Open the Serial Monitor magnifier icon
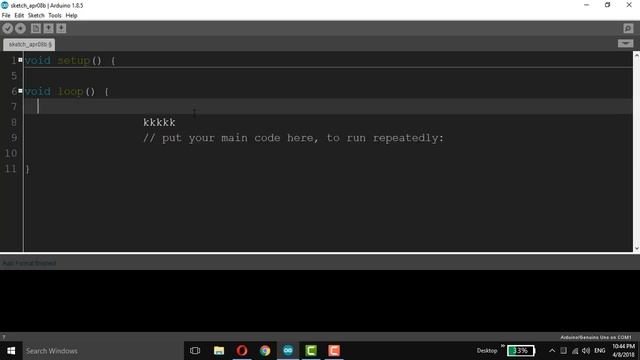 coord(628,28)
